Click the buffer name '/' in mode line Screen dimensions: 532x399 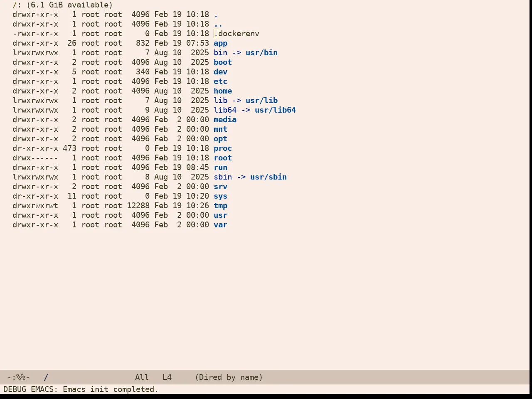[46, 377]
